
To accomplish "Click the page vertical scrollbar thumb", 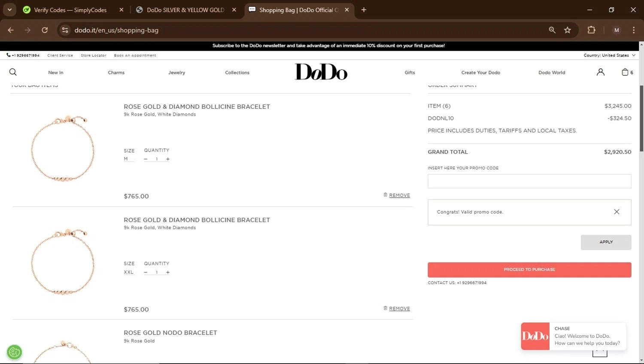I will [641, 118].
